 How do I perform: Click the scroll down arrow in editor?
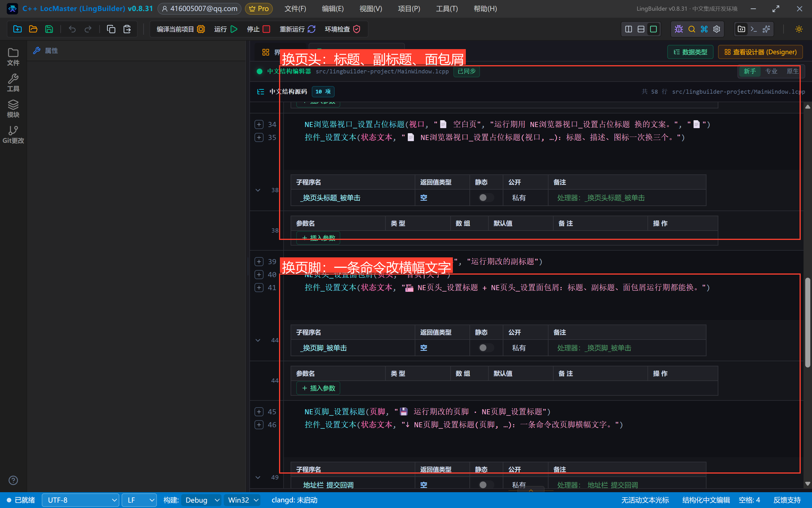point(807,484)
